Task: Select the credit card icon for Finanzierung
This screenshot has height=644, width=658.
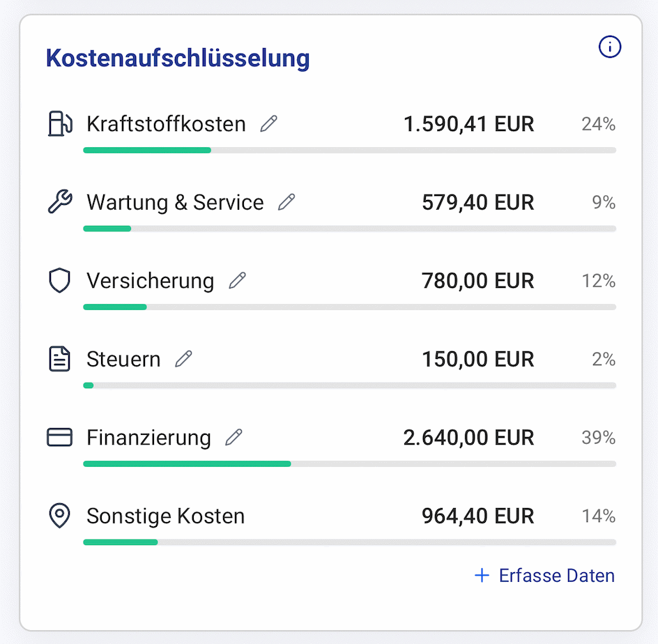Action: (x=59, y=437)
